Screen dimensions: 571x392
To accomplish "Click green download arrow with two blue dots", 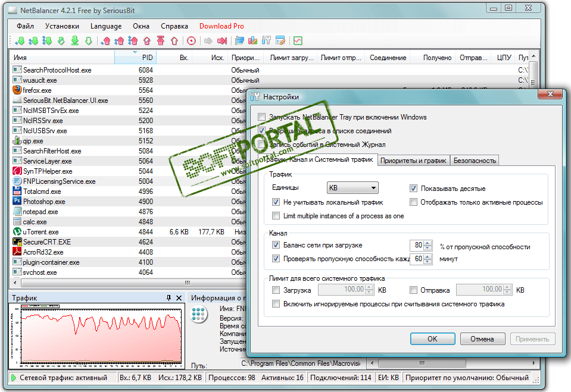I will [33, 41].
